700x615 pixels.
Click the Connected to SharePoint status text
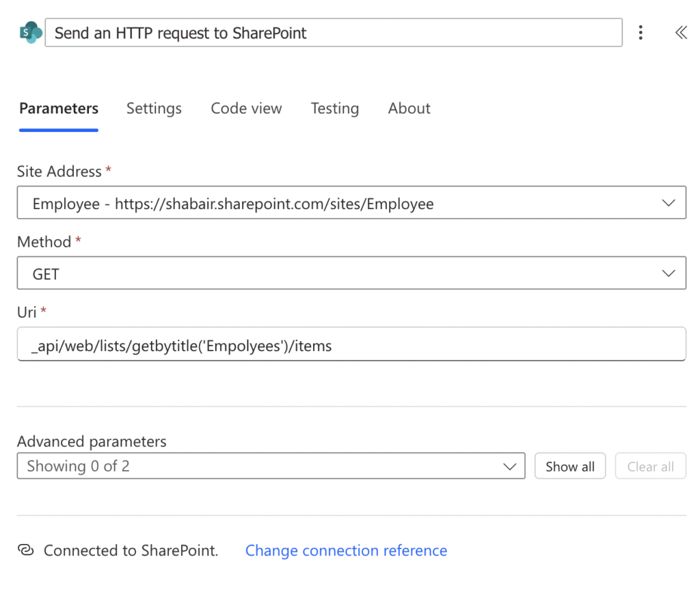(131, 550)
